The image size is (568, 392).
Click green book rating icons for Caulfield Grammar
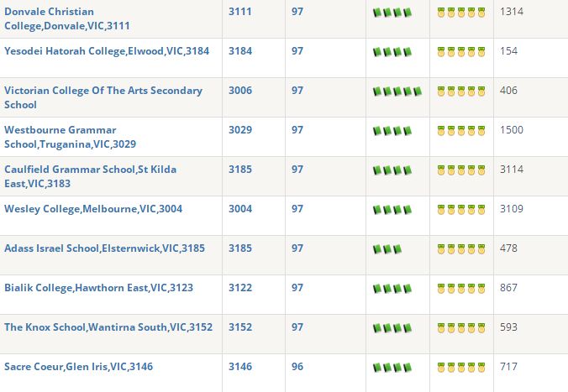(392, 170)
